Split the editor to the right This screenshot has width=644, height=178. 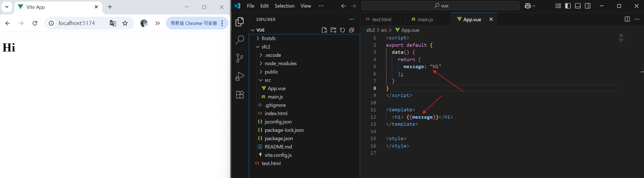627,19
